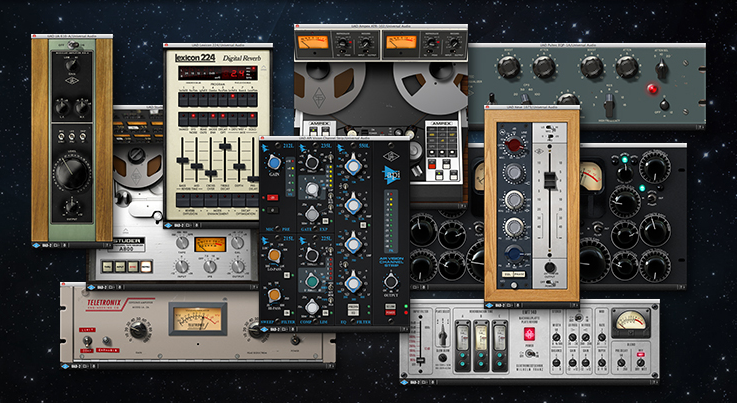Adjust the UA 610 Gain knob
The image size is (737, 403).
pyautogui.click(x=72, y=65)
